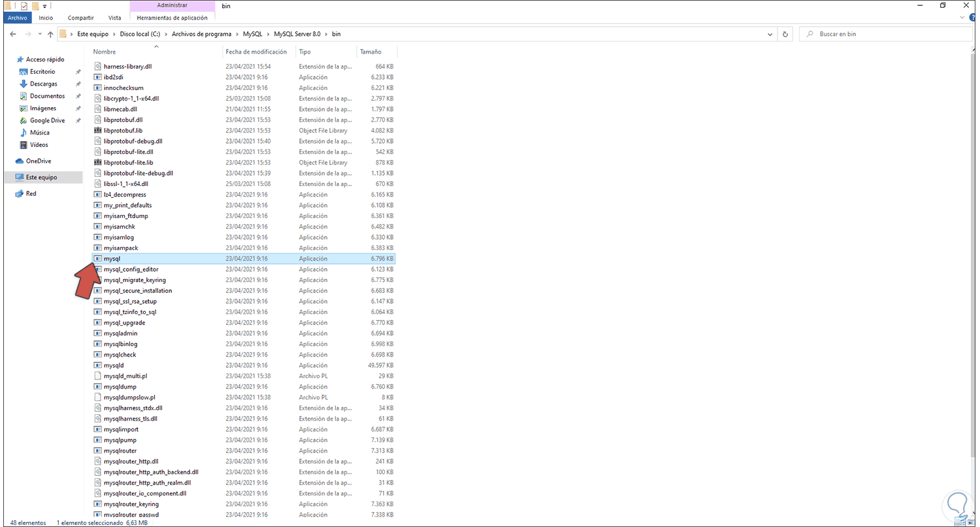This screenshot has height=527, width=980.
Task: Open the Herramientas de aplicación tab
Action: 172,18
